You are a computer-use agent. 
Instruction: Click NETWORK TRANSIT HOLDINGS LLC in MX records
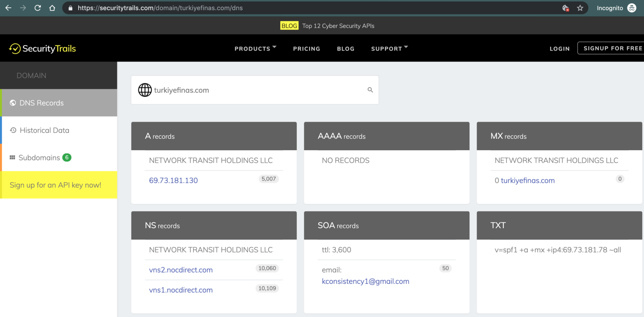point(557,160)
